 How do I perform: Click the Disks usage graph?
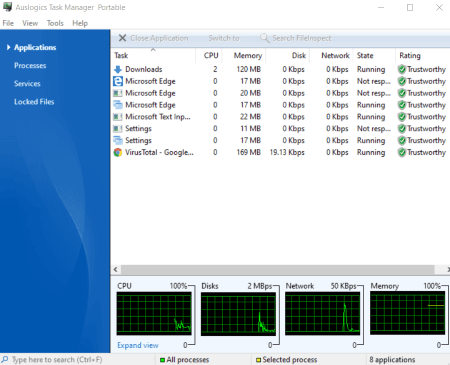tap(238, 313)
